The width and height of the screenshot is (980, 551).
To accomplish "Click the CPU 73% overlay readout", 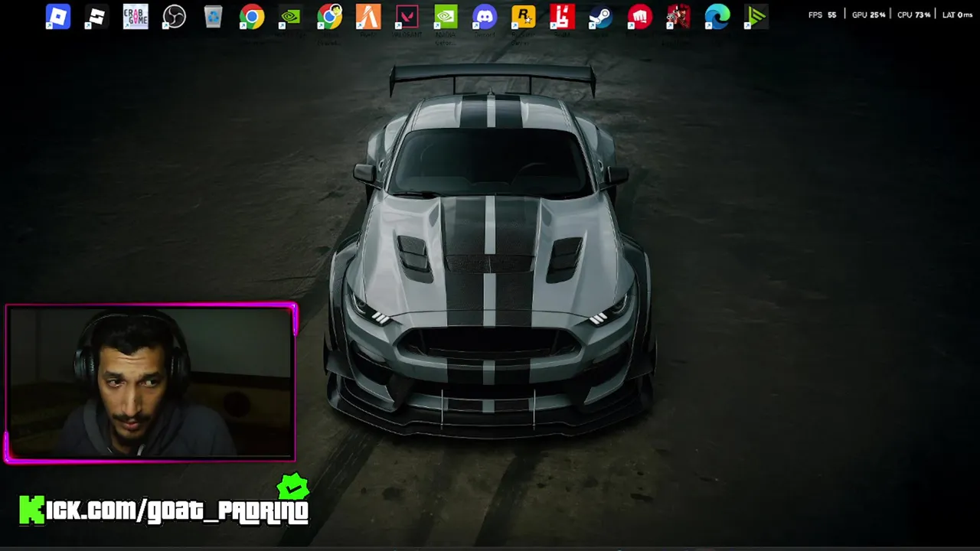I will 913,15.
